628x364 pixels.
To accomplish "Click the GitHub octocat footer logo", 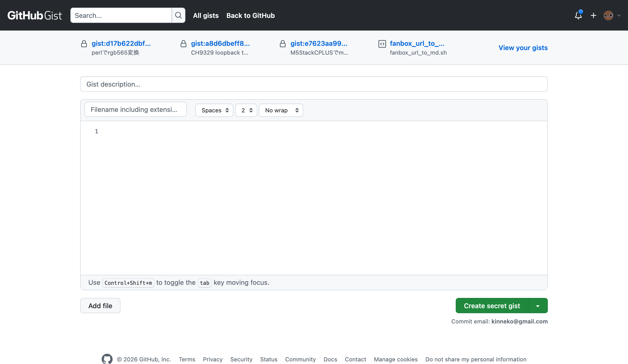I will 107,359.
